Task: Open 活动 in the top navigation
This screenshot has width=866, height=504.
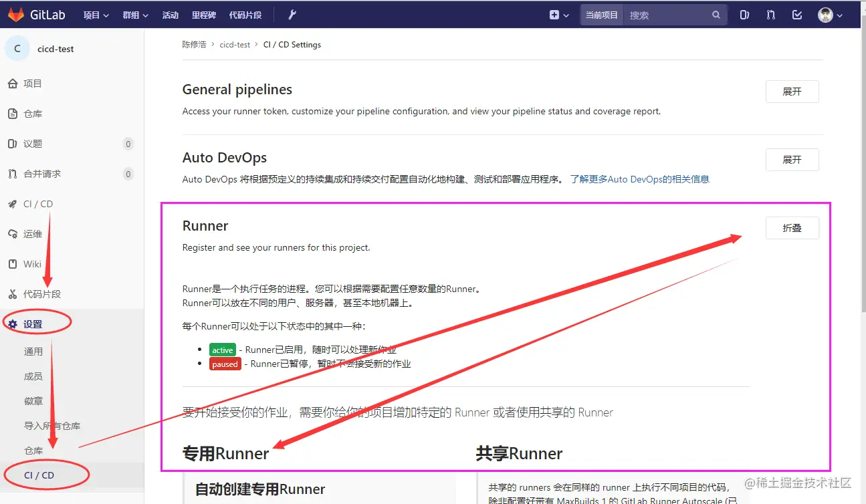Action: [170, 15]
